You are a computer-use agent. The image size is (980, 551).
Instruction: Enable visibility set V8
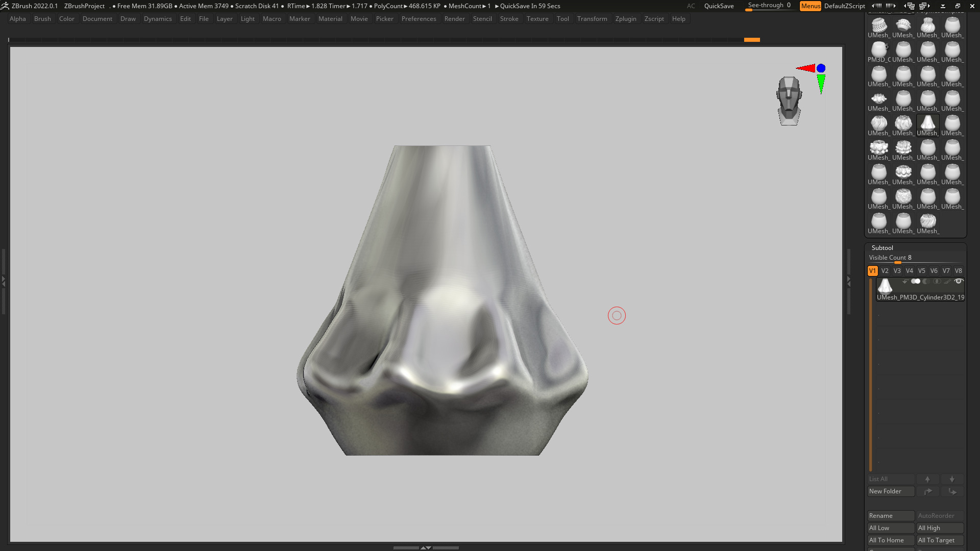point(958,271)
